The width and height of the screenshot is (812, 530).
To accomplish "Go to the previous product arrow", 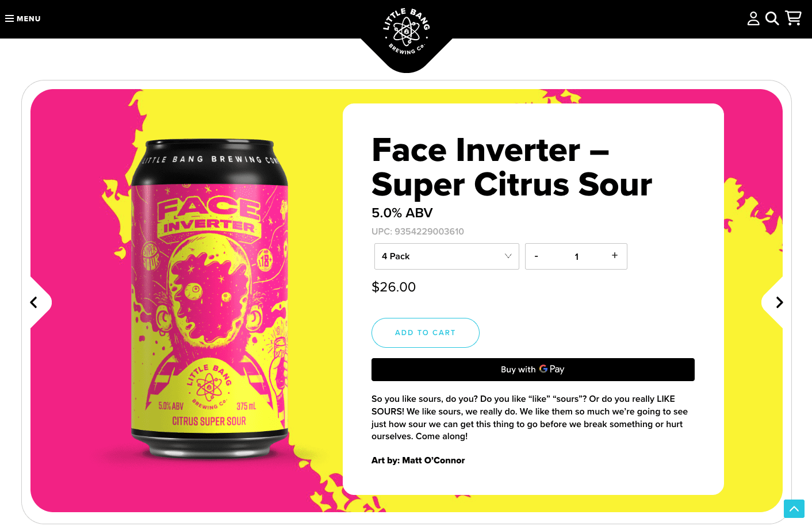I will pyautogui.click(x=34, y=302).
